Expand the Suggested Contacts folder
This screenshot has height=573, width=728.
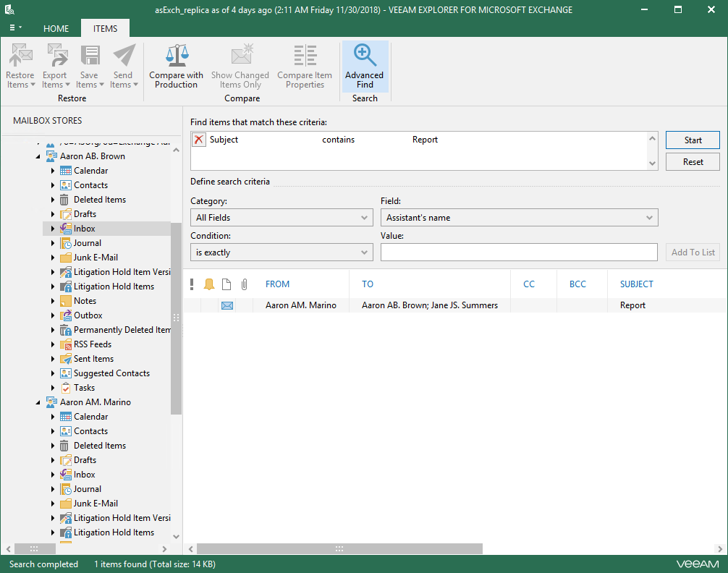tap(52, 373)
